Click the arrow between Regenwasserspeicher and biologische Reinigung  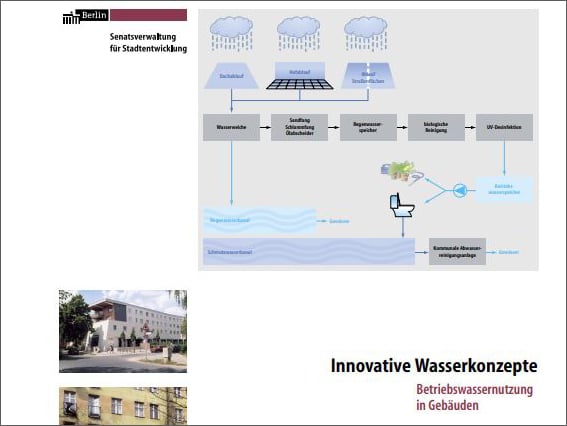pyautogui.click(x=402, y=127)
